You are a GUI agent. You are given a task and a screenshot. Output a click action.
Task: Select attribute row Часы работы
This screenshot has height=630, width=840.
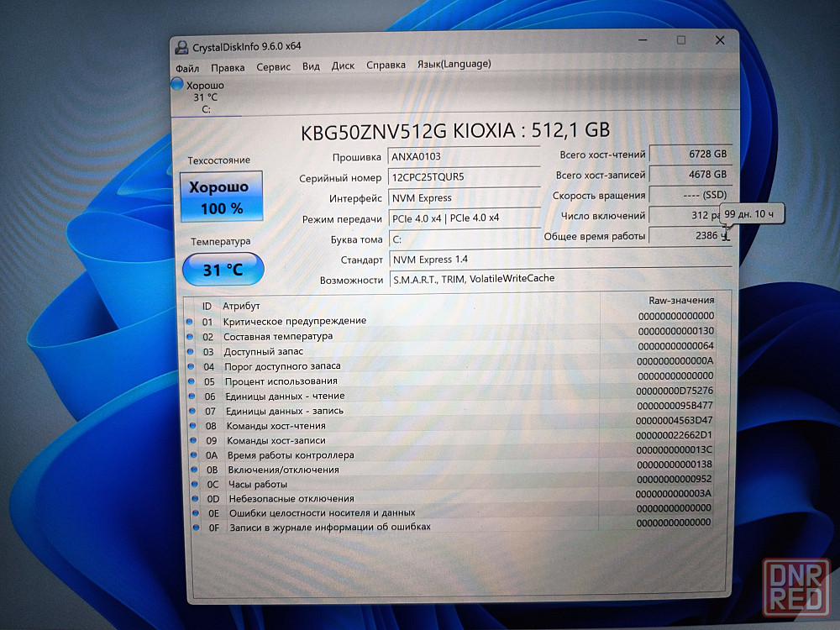tap(452, 481)
